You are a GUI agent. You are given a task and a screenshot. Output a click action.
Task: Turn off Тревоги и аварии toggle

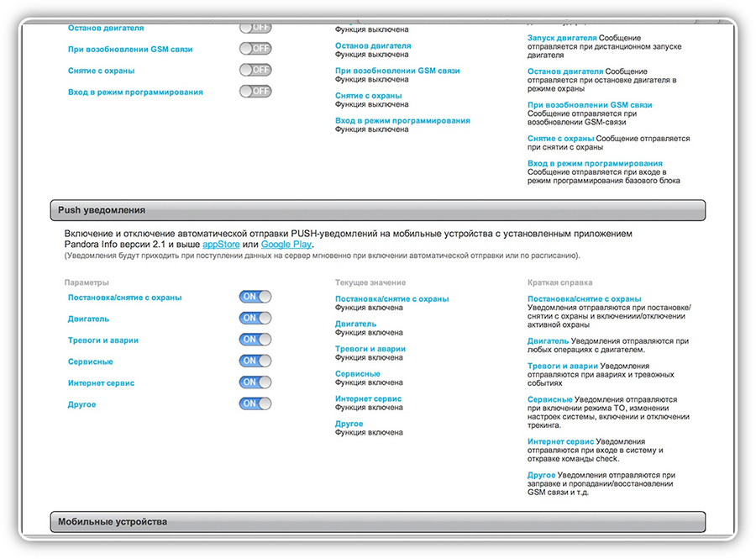click(255, 340)
